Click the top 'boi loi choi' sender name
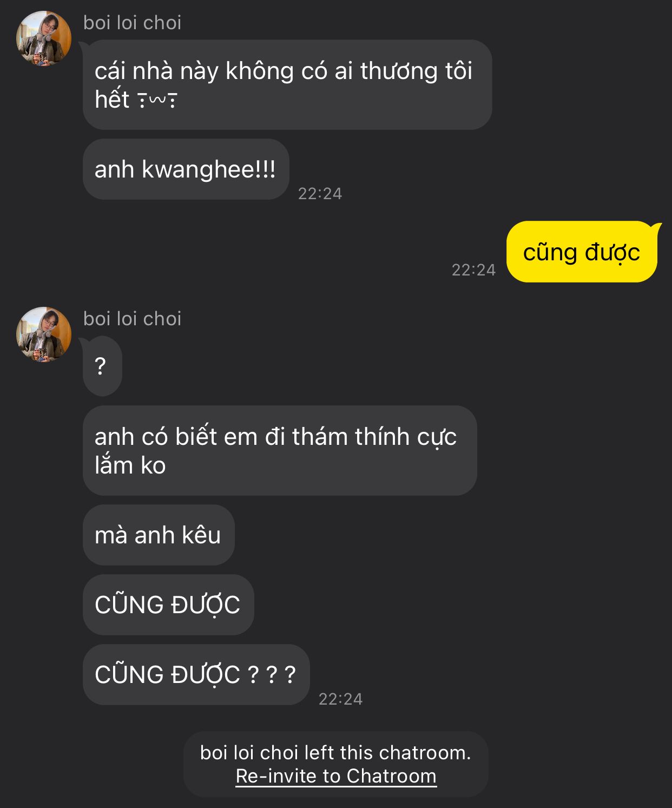Screen dimensions: 672x808 (x=133, y=23)
